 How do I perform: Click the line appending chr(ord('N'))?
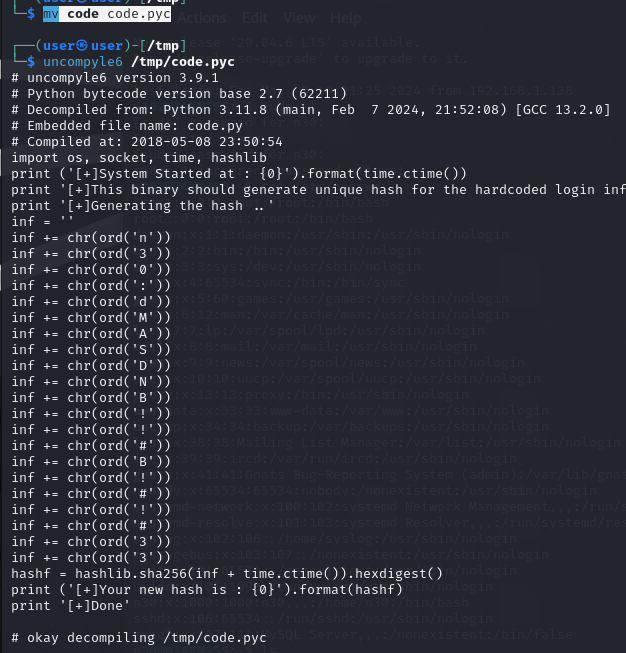91,381
